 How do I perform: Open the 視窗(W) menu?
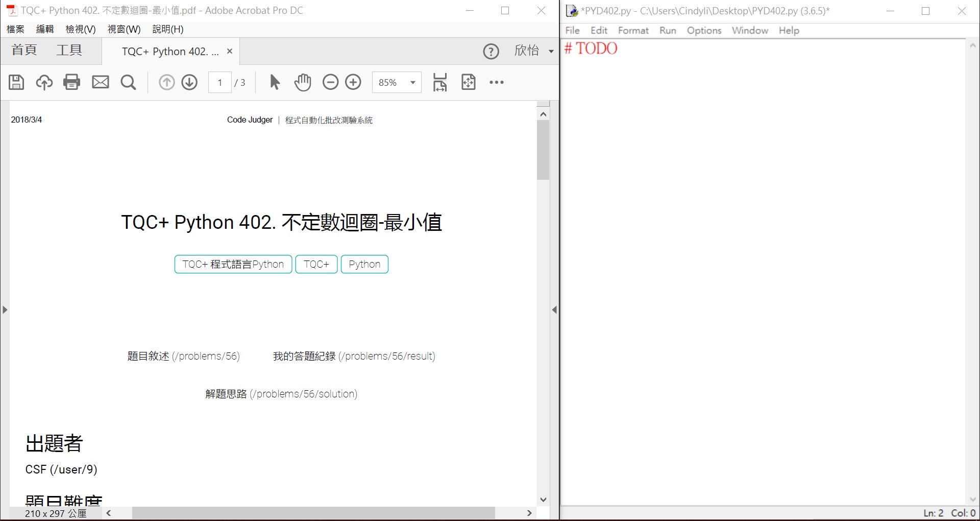tap(124, 29)
